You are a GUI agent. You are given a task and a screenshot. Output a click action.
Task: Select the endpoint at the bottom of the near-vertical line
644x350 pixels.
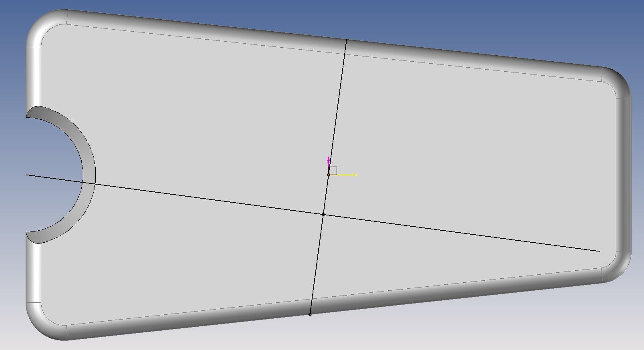pos(310,314)
